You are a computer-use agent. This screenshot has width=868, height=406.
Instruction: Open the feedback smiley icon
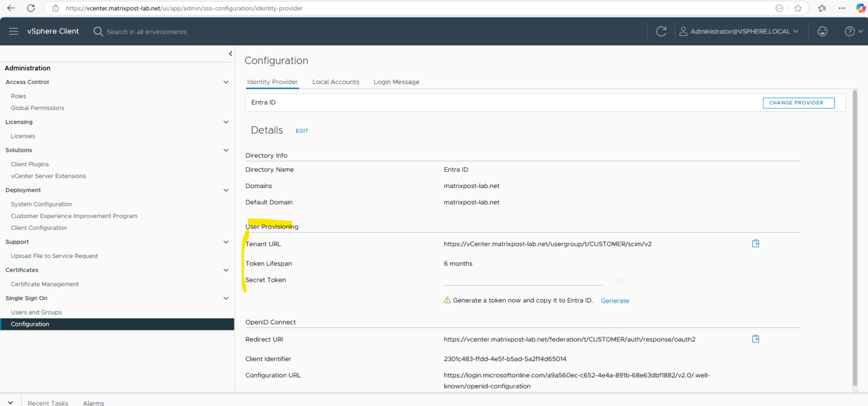coord(822,31)
